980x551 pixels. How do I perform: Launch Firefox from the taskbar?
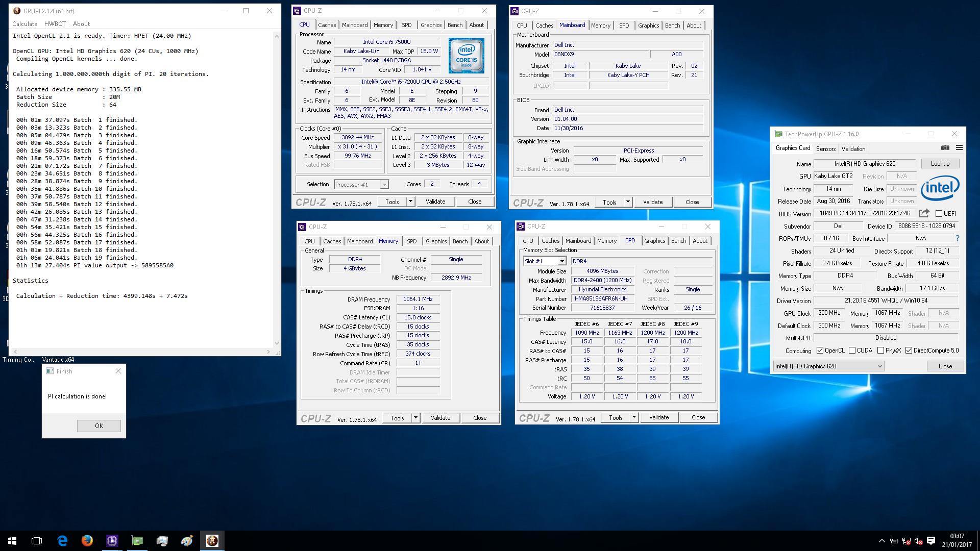tap(87, 541)
